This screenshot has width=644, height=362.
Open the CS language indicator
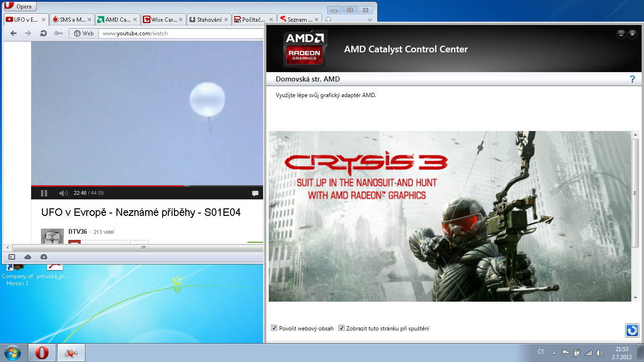[x=541, y=352]
